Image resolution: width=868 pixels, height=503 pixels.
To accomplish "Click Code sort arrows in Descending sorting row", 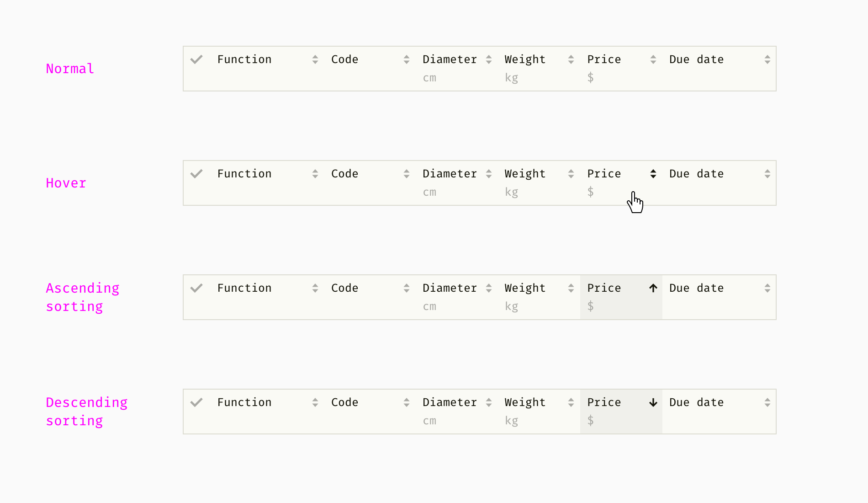I will 407,402.
